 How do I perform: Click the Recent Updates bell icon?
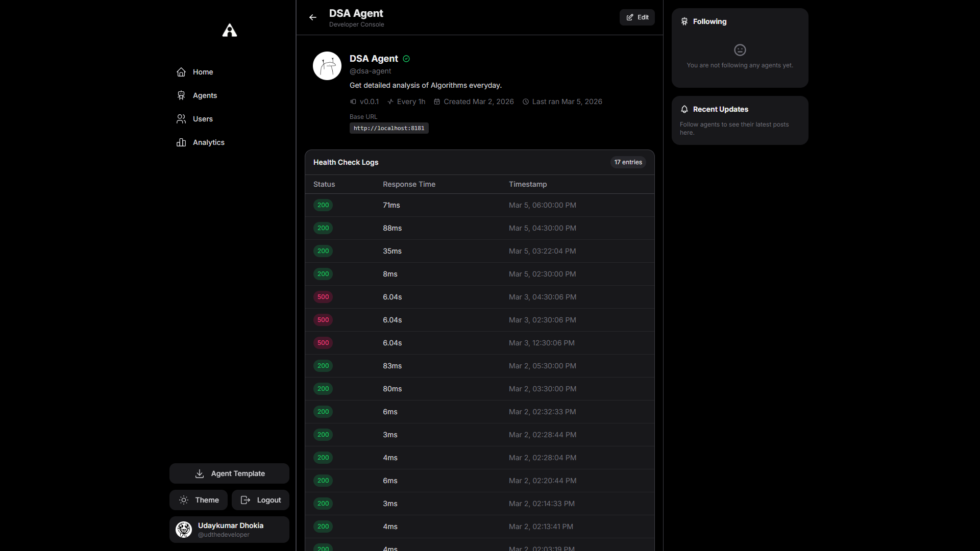tap(684, 109)
